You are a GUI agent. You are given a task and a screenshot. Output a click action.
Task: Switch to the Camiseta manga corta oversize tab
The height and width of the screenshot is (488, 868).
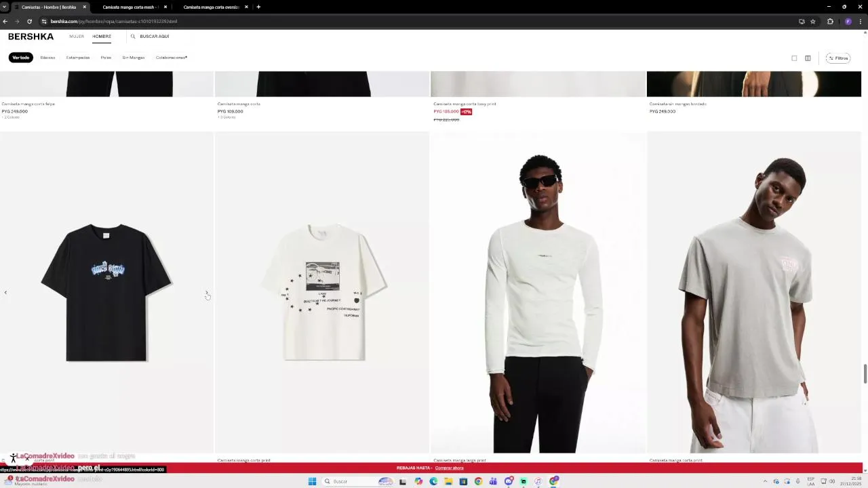[x=212, y=7]
